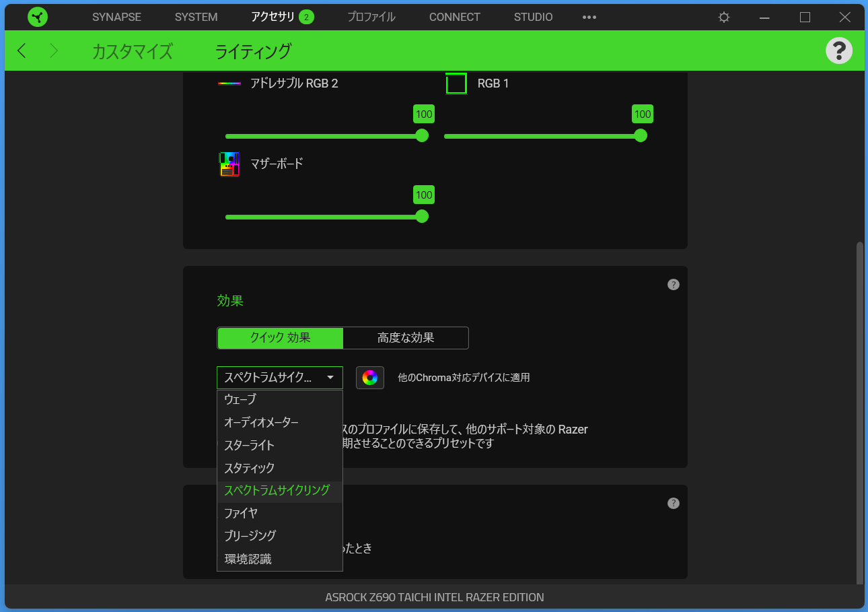Switch to the CONNECT tab
The height and width of the screenshot is (612, 868).
click(455, 18)
